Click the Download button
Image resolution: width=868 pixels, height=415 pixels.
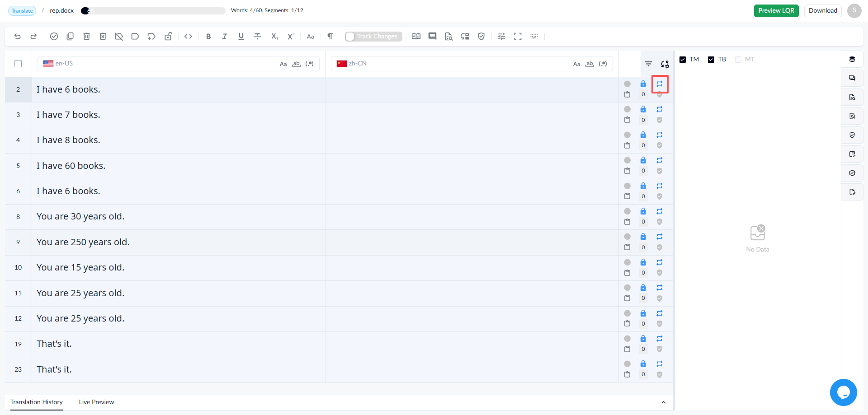pos(823,11)
